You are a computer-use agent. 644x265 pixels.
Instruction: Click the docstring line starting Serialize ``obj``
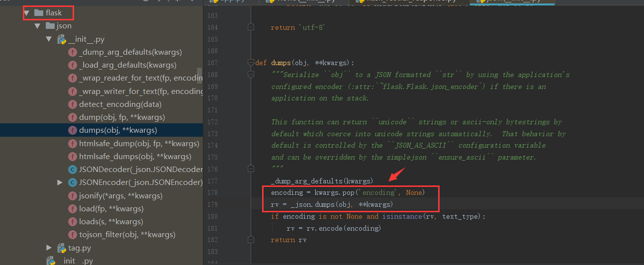pos(420,75)
